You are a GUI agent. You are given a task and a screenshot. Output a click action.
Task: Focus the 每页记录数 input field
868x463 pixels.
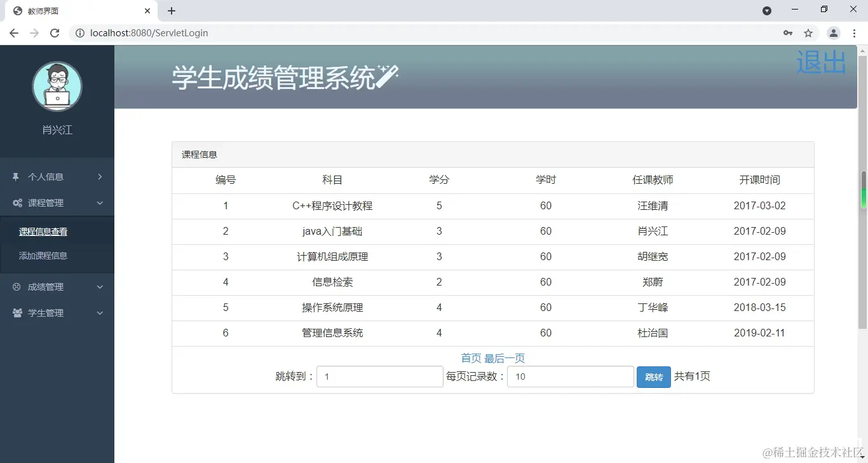coord(571,377)
